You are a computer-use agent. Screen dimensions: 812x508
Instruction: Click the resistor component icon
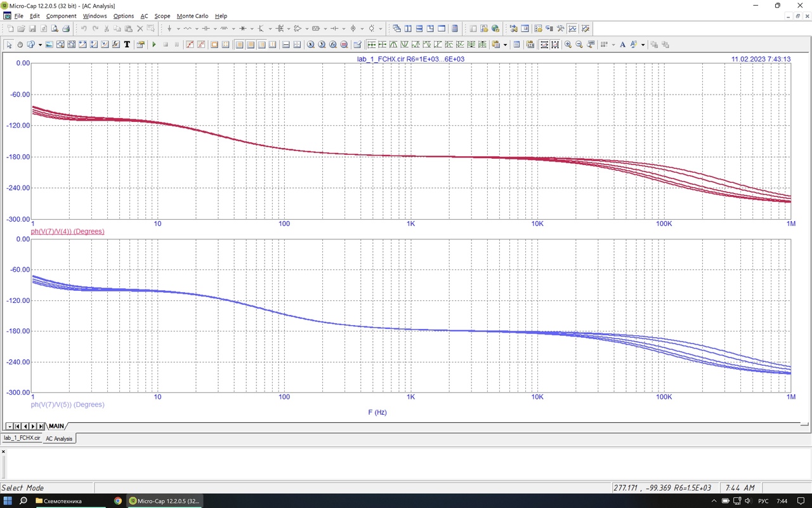pyautogui.click(x=188, y=29)
